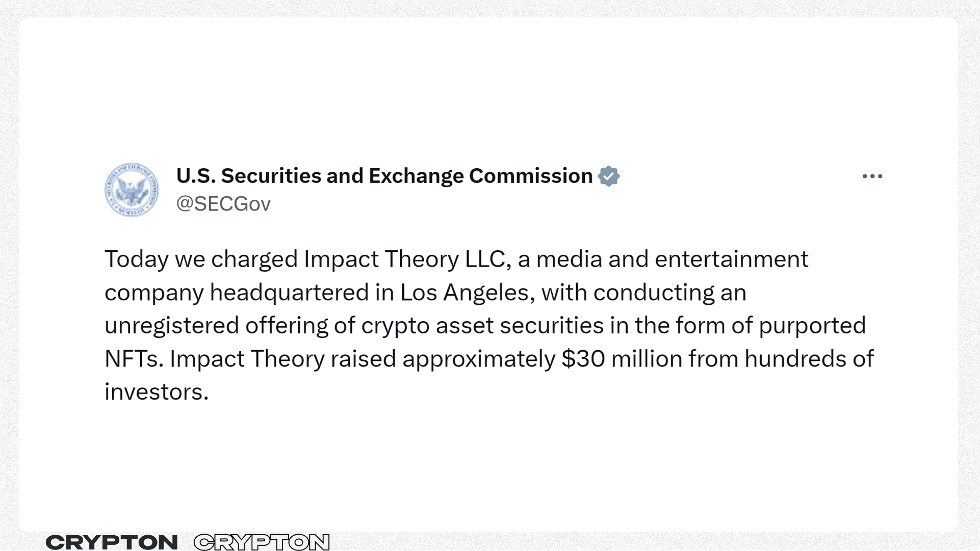Click the word 'NFTs' in the tweet
Viewport: 980px width, 551px height.
(134, 359)
